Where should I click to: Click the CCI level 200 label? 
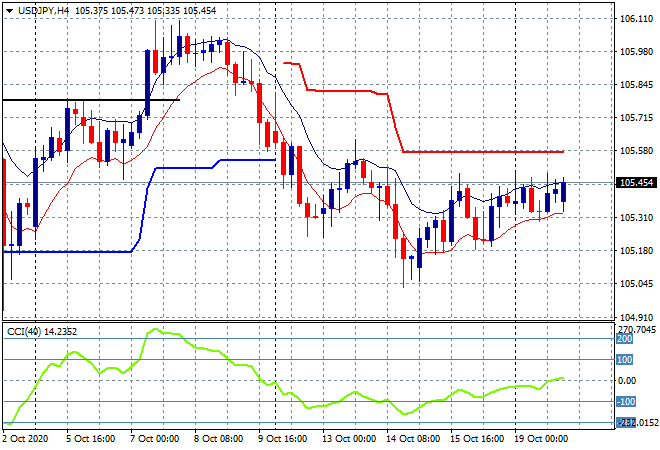pos(625,339)
